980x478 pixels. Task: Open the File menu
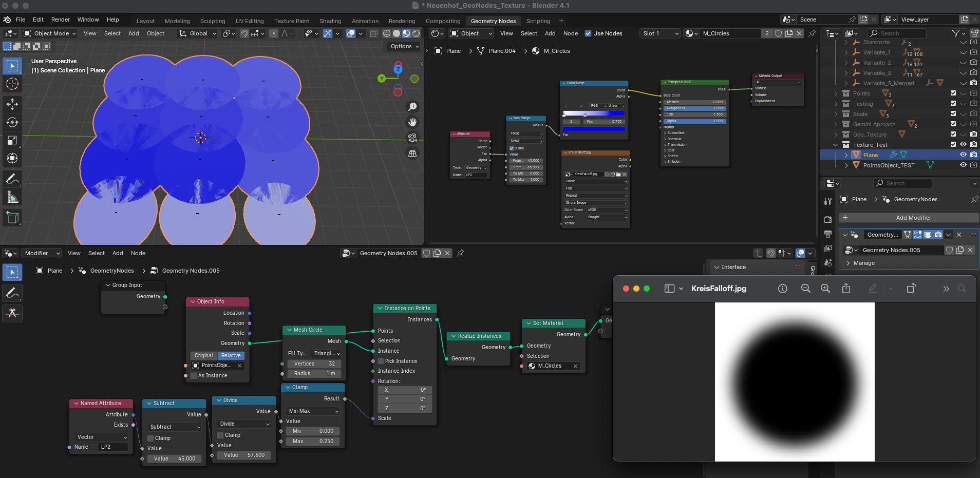point(21,20)
